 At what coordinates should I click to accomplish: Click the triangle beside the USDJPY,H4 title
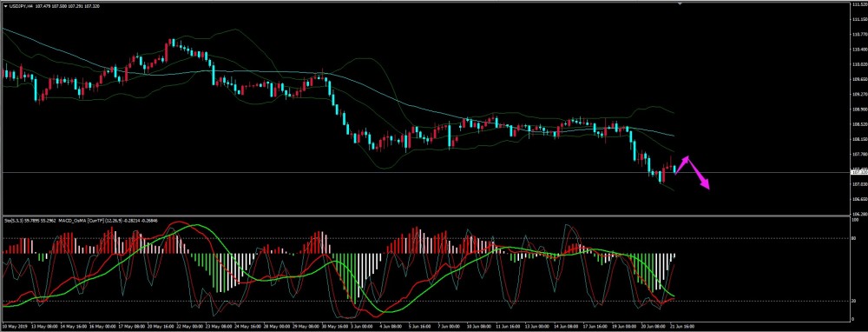pyautogui.click(x=6, y=7)
